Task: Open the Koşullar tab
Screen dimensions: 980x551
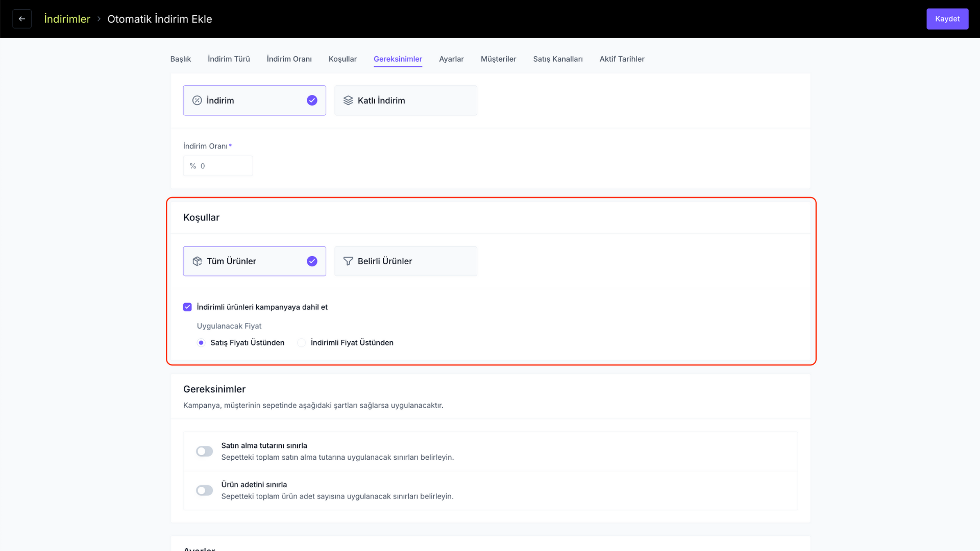Action: point(342,59)
